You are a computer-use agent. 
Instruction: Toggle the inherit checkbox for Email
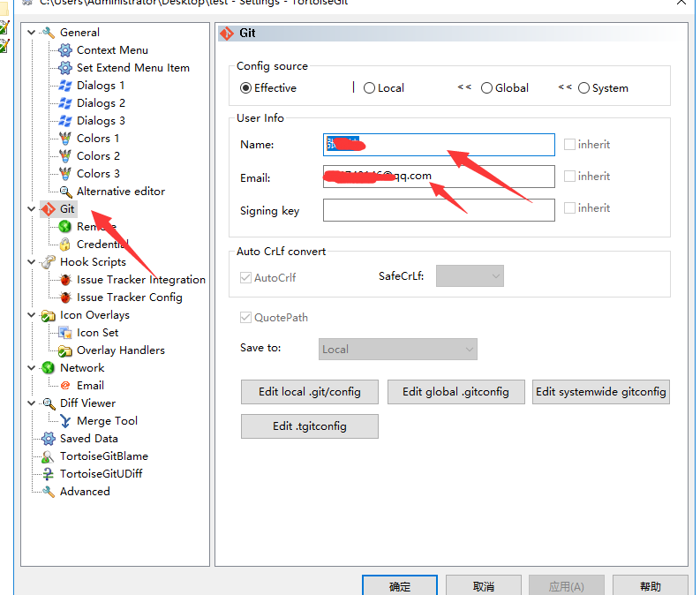[x=569, y=176]
